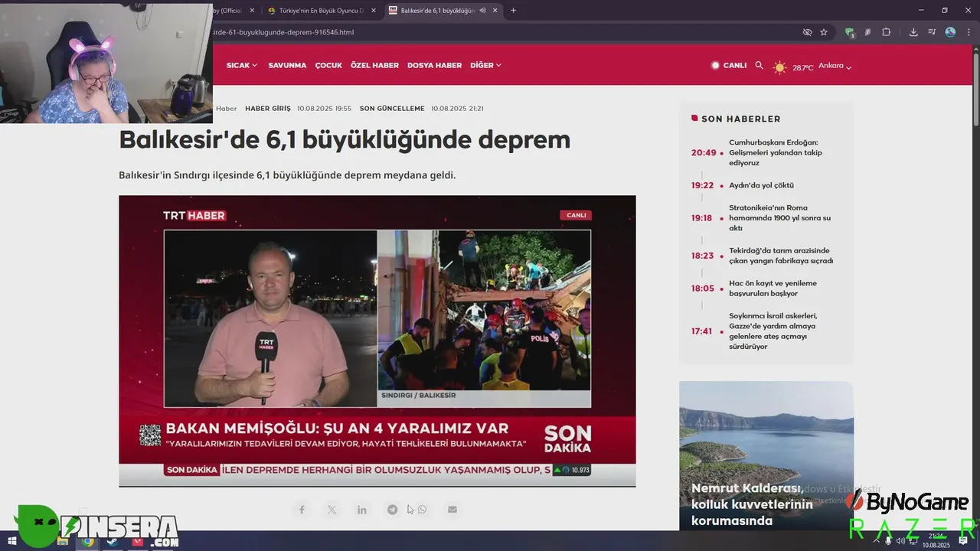Share the article via Telegram
Image resolution: width=980 pixels, height=551 pixels.
coord(392,510)
